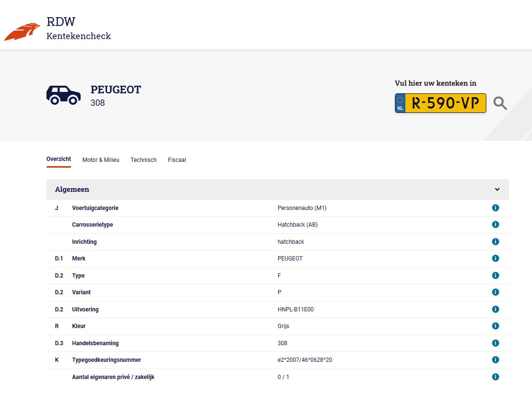532x399 pixels.
Task: Click the Voertuigcategorie label
Action: tap(95, 208)
